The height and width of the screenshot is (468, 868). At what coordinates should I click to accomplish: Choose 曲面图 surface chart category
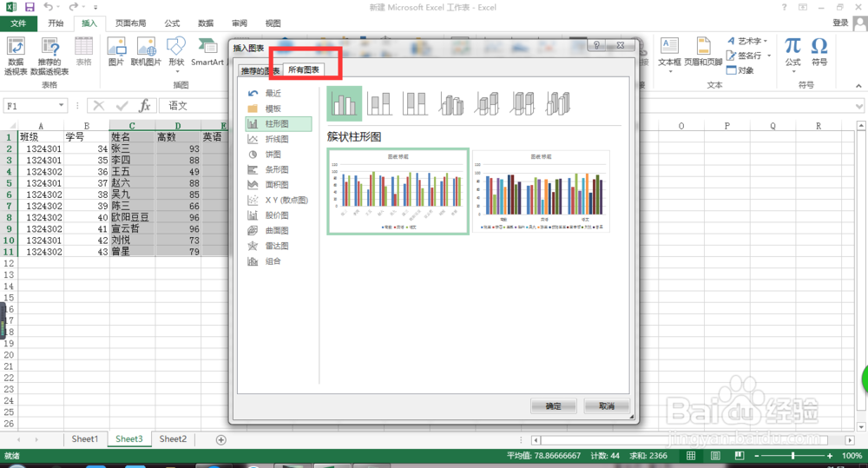(279, 230)
